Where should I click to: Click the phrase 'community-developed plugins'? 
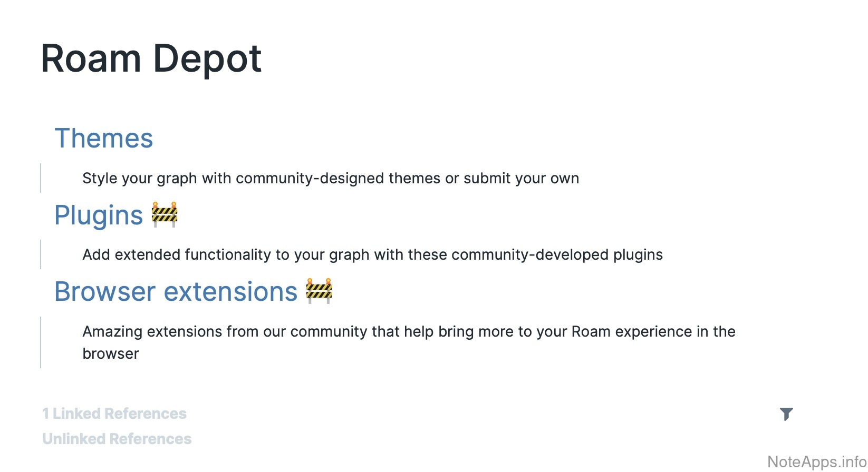(557, 255)
